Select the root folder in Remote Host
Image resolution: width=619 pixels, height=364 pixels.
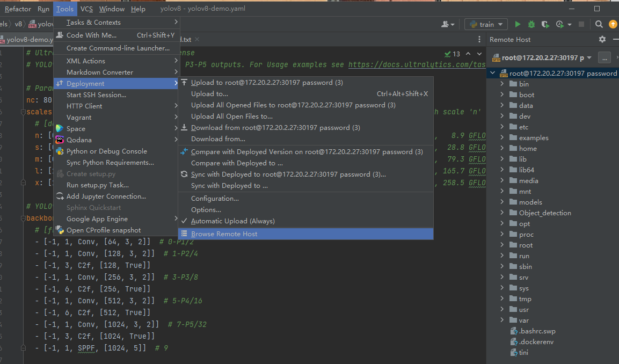point(526,245)
